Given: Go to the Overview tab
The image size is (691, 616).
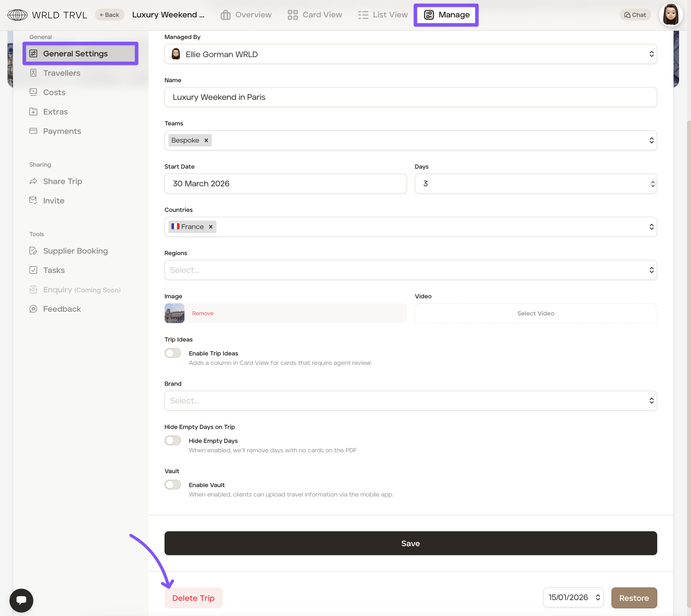Looking at the screenshot, I should (x=246, y=15).
